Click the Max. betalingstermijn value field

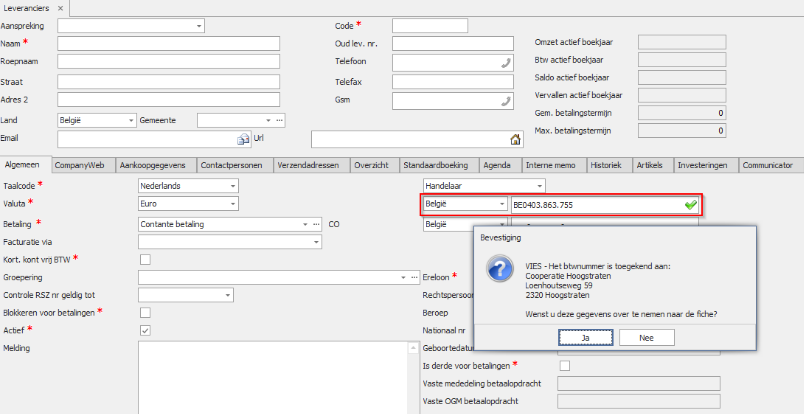pos(682,131)
